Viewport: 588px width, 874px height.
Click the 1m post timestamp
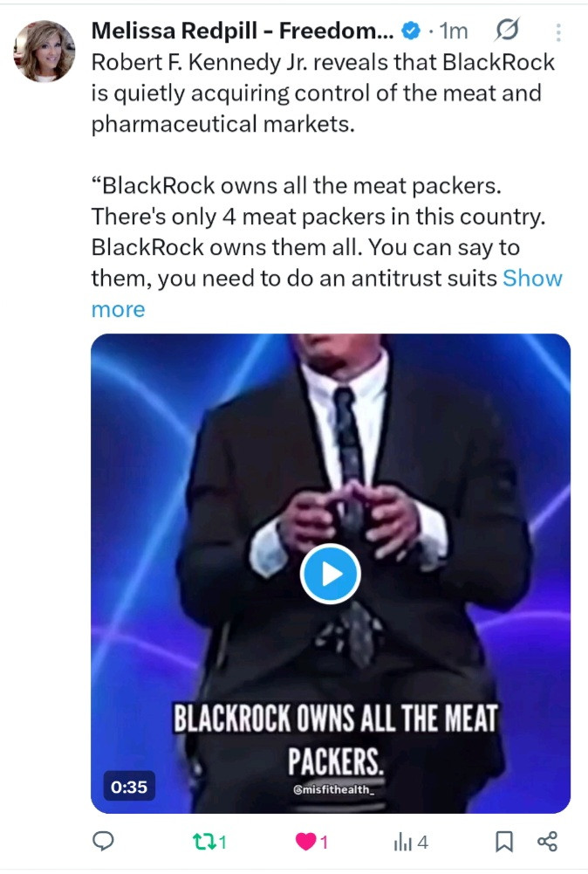[x=453, y=31]
